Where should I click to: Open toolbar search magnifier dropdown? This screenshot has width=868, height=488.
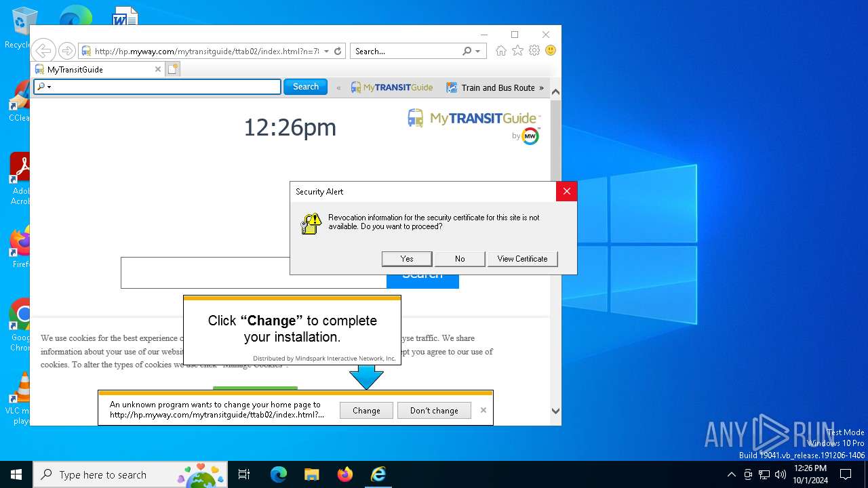(44, 87)
